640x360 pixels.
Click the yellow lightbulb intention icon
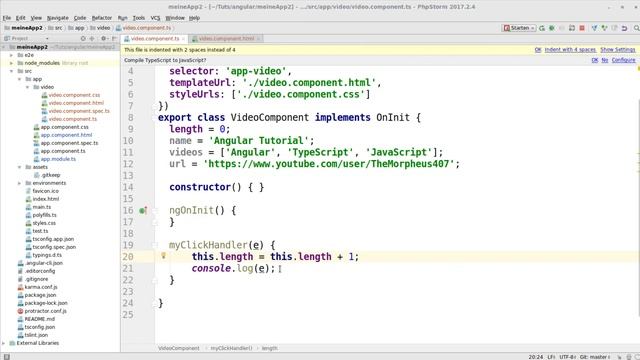coord(163,256)
